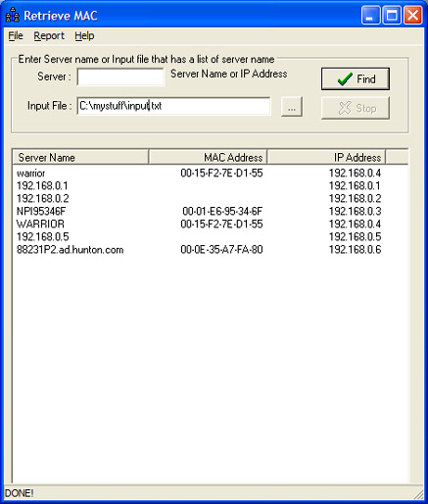Sort by IP Address column header
This screenshot has width=428, height=504.
point(326,157)
